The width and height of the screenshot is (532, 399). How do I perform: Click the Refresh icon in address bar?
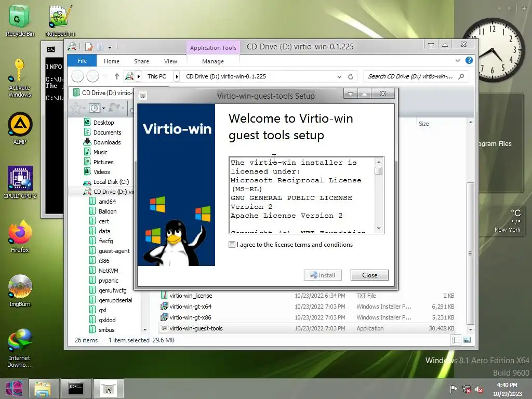pos(351,77)
